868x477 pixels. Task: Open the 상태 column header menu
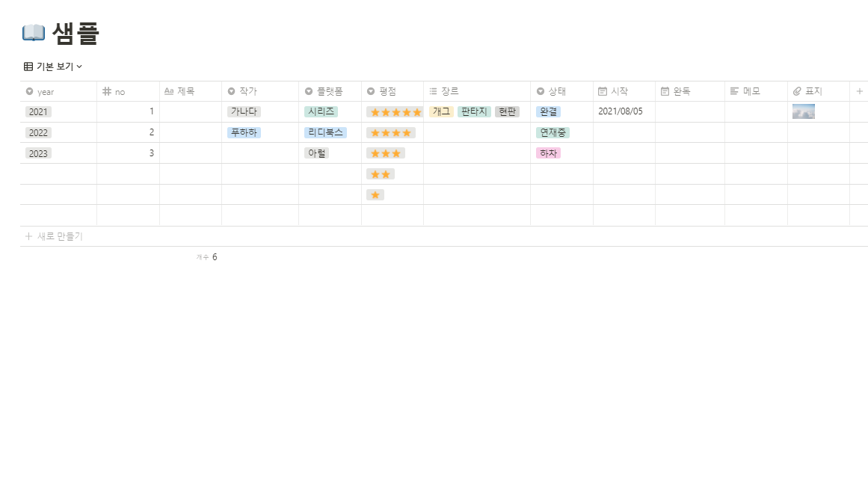click(x=556, y=91)
